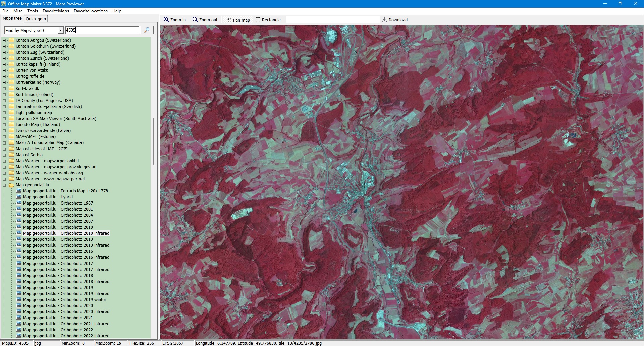The width and height of the screenshot is (644, 346).
Task: Open the Tools menu
Action: [x=33, y=11]
